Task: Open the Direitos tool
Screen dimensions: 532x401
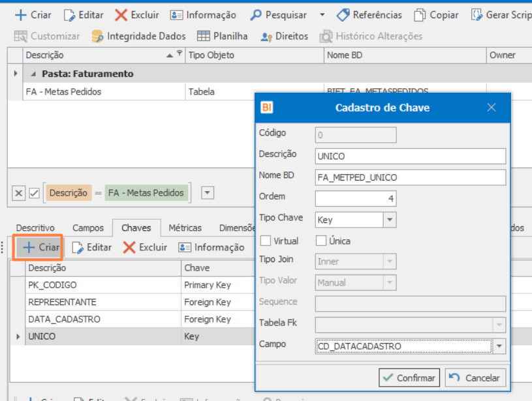Action: (x=284, y=36)
